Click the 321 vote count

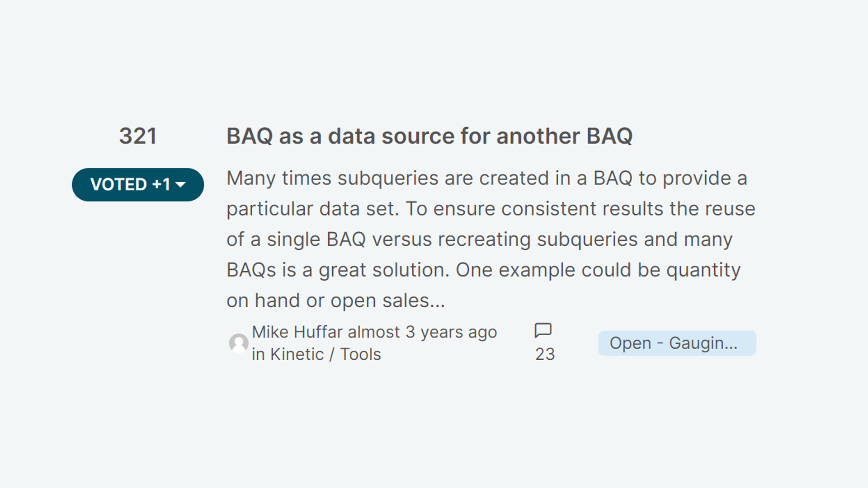138,136
